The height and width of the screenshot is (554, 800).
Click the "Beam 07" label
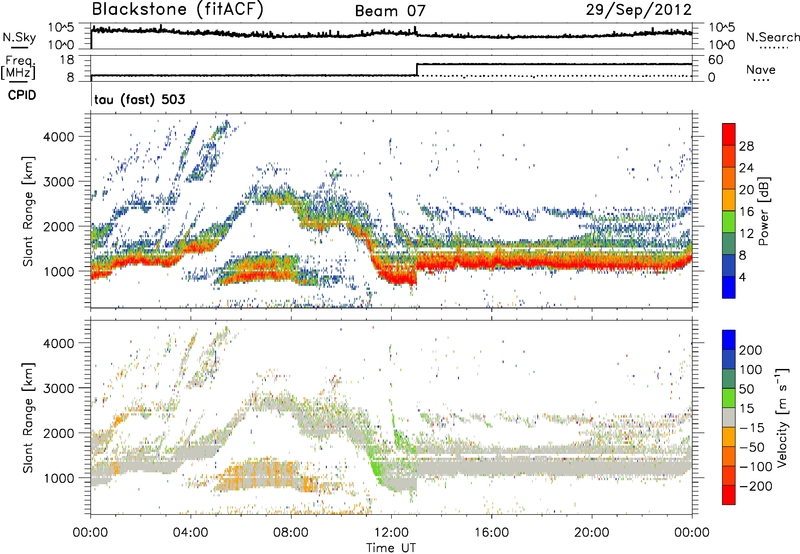[390, 11]
